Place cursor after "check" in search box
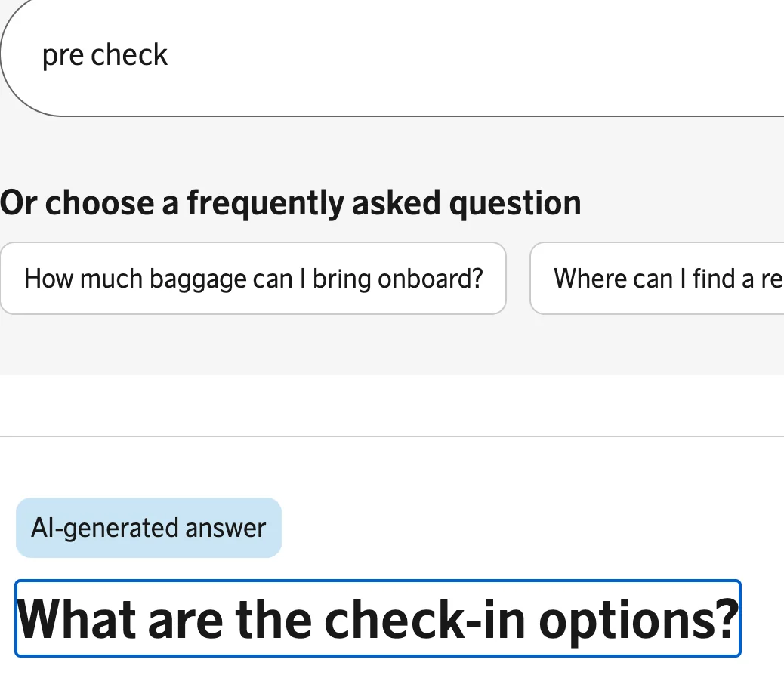 [x=169, y=56]
